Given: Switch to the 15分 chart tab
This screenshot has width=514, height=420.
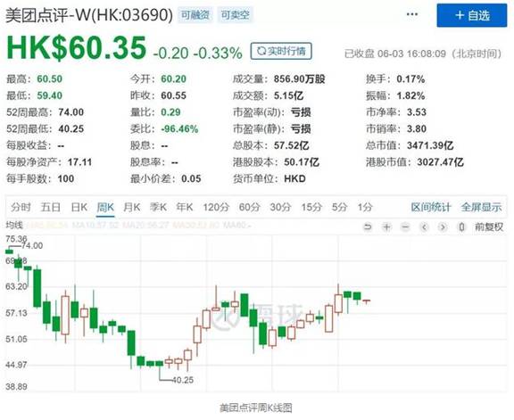Looking at the screenshot, I should pos(311,207).
